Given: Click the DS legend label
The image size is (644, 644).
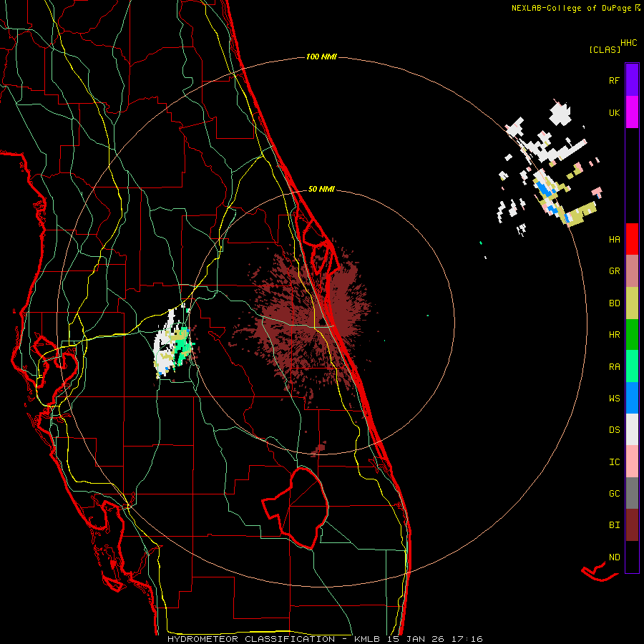Looking at the screenshot, I should (x=614, y=429).
